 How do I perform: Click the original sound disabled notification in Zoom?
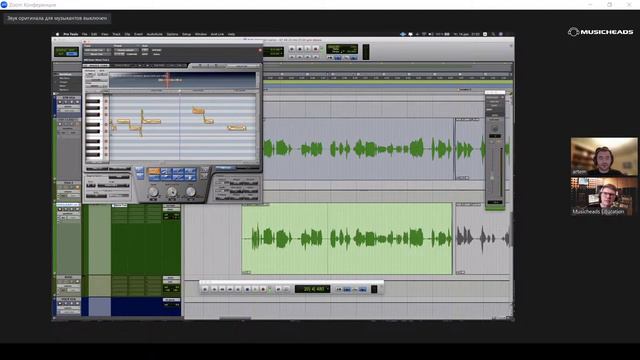coord(57,18)
